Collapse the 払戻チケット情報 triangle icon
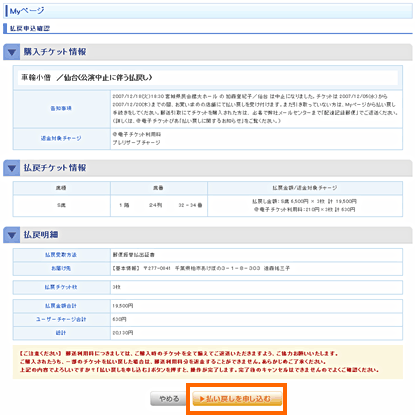This screenshot has width=415, height=415. (x=12, y=168)
